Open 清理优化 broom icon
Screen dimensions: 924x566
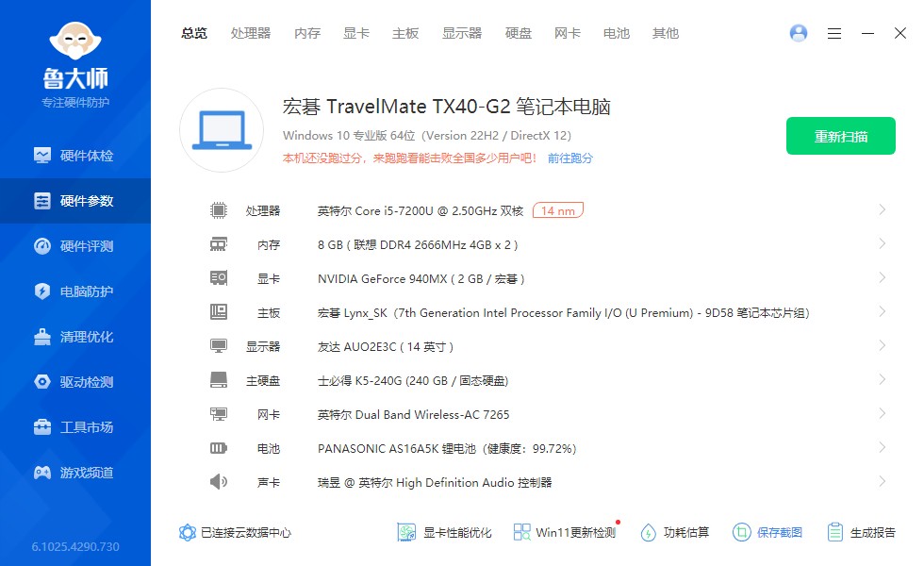pyautogui.click(x=42, y=337)
